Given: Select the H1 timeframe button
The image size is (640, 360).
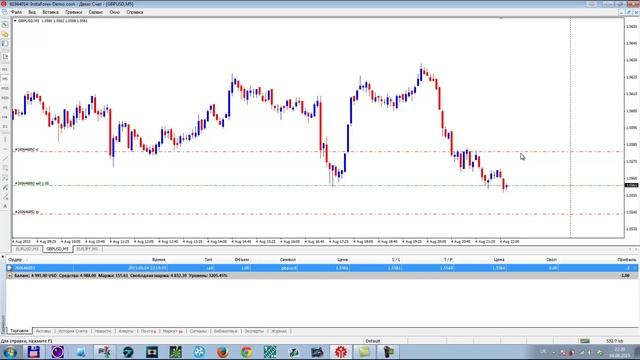Looking at the screenshot, I should tap(5, 107).
